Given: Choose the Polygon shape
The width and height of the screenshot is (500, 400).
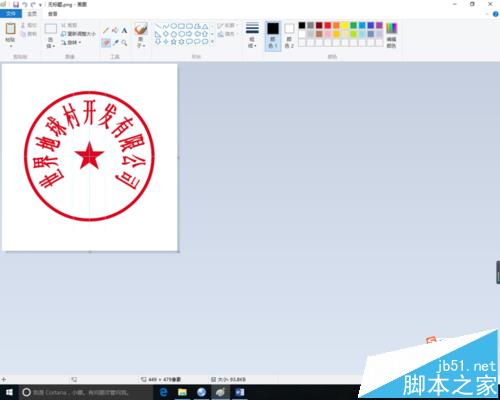Looking at the screenshot, I should 197,26.
